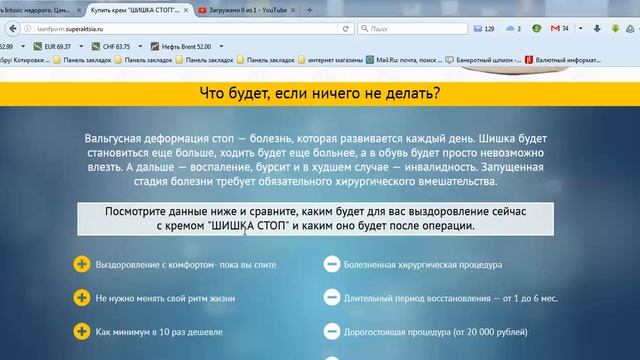Click the text Длительный период восстановления
640x360 pixels.
(x=417, y=298)
